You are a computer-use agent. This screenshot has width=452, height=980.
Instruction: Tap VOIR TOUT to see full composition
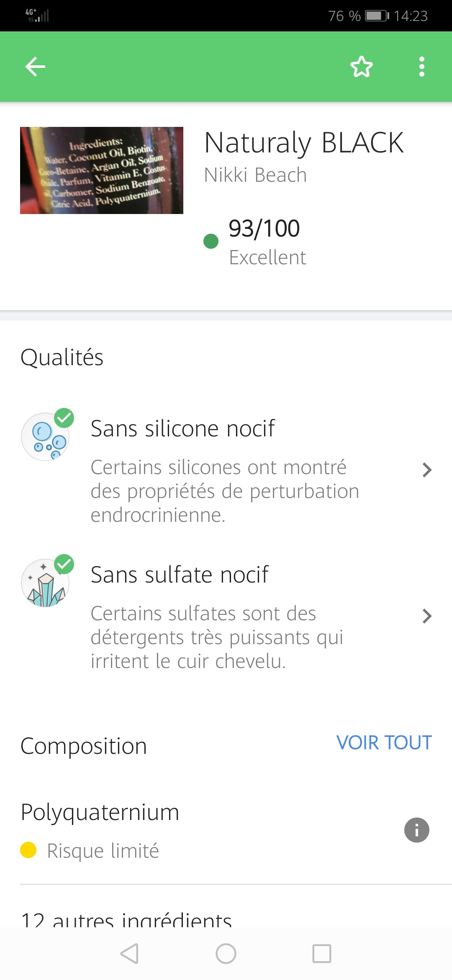pyautogui.click(x=384, y=743)
